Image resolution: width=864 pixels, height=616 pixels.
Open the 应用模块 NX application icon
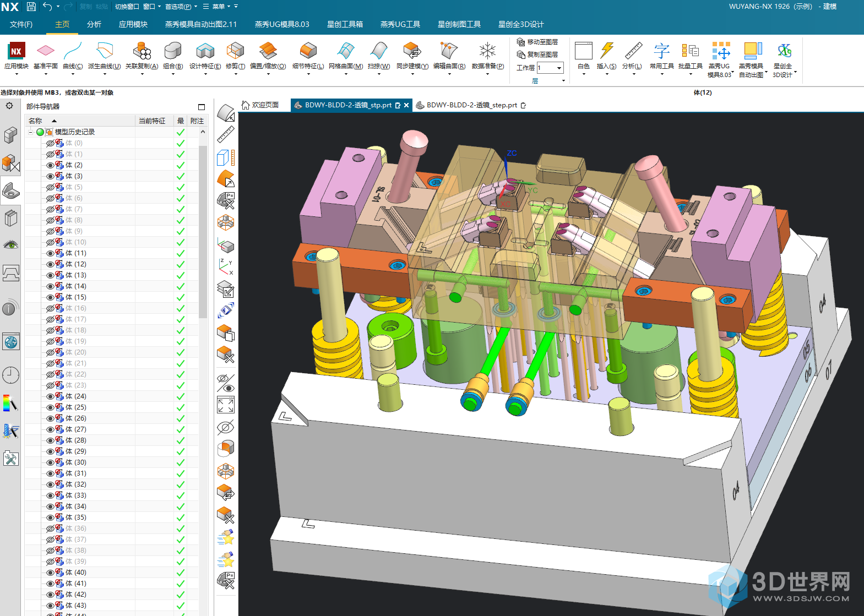pyautogui.click(x=17, y=51)
